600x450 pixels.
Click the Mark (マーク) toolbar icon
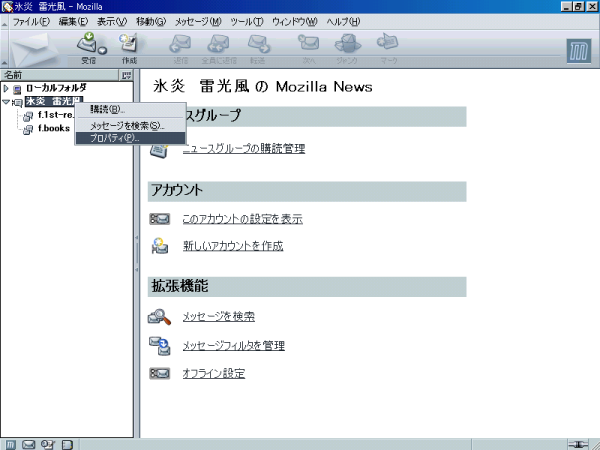[388, 42]
